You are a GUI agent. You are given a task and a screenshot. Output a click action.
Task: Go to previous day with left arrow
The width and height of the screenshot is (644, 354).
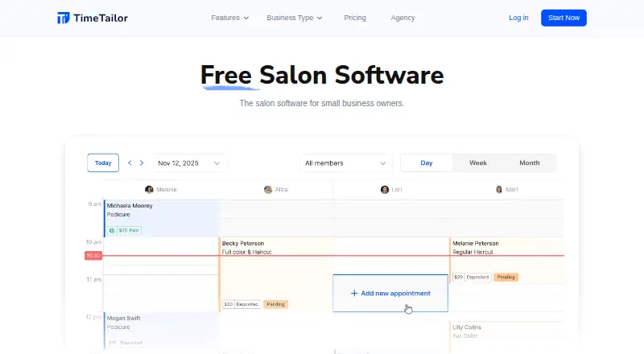click(x=130, y=163)
